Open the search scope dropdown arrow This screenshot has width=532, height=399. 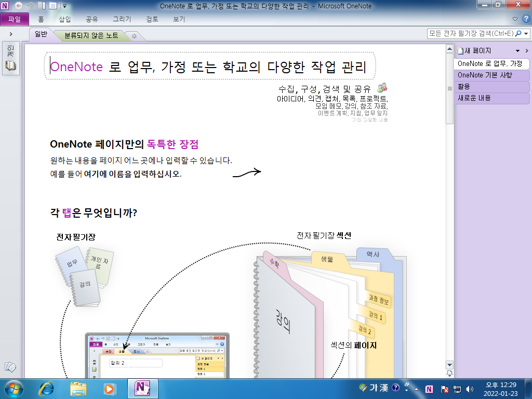point(526,34)
